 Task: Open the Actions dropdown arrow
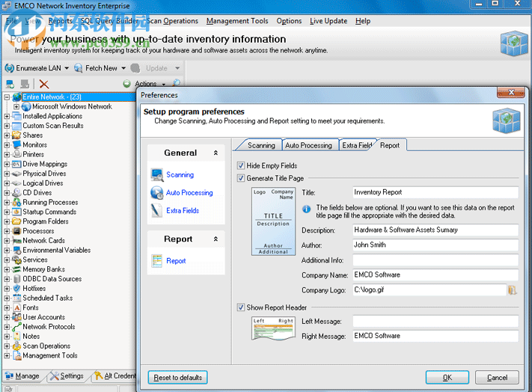point(164,84)
